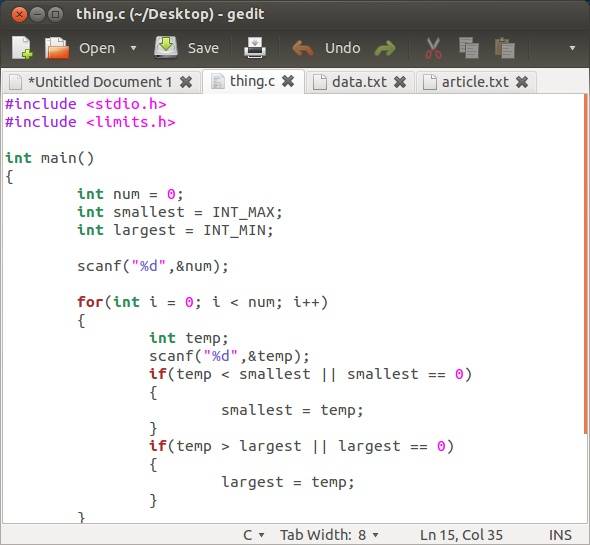Close the Untitled Document 1 tab
Viewport: 590px width, 545px height.
[186, 82]
